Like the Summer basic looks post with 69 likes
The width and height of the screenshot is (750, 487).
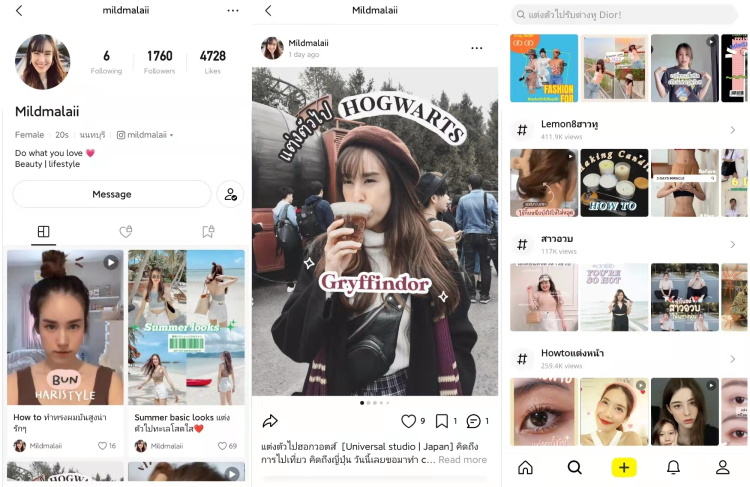pyautogui.click(x=222, y=446)
